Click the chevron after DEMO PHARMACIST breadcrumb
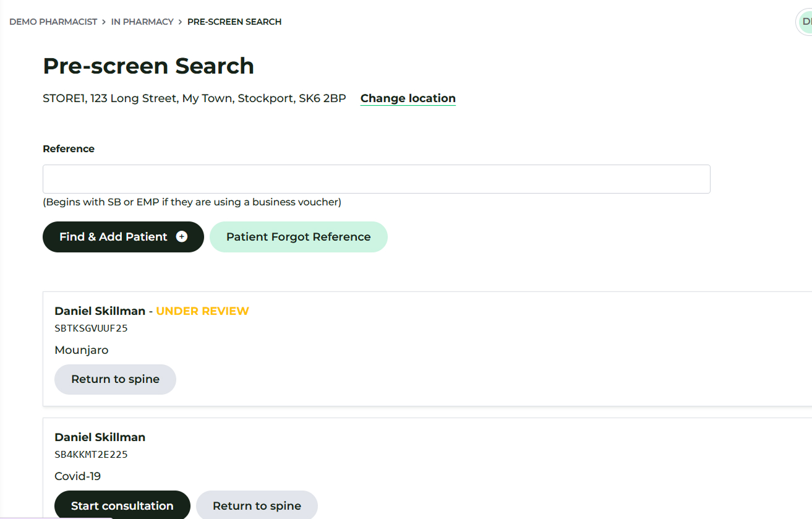 (x=104, y=22)
